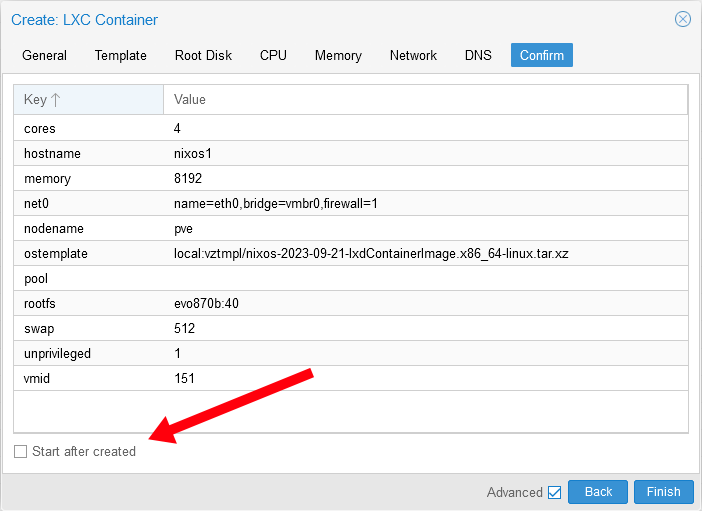Switch to the Network tab
Image resolution: width=702 pixels, height=511 pixels.
pos(413,55)
